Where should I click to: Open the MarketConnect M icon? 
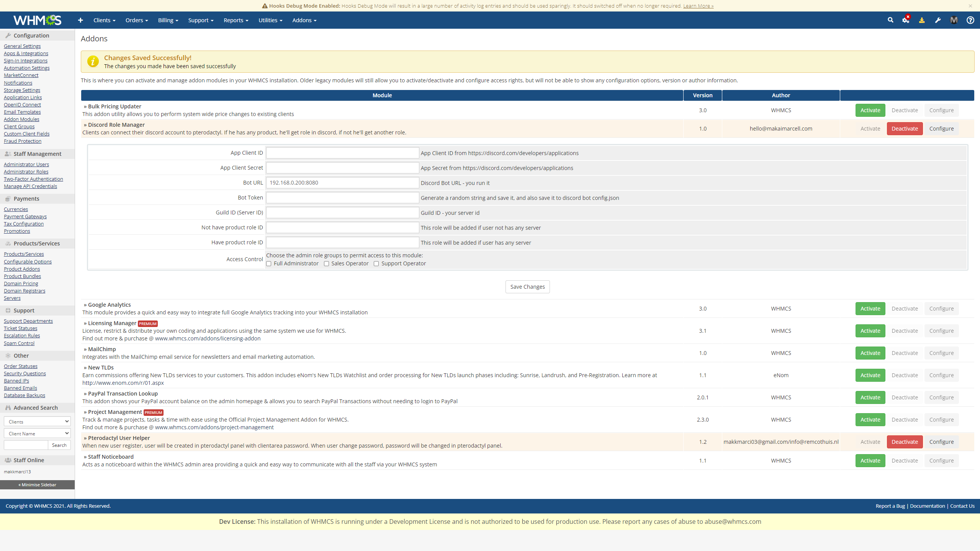coord(954,20)
